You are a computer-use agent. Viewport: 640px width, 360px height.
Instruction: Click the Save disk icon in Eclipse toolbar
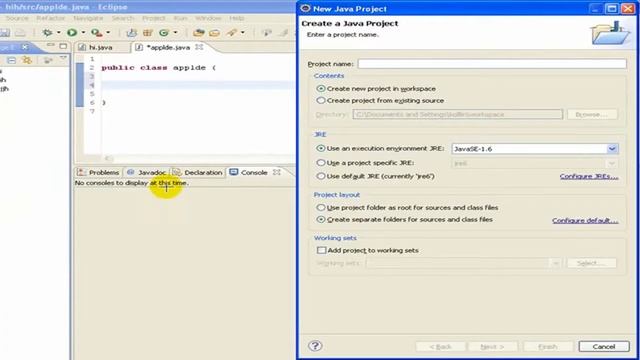(x=5, y=33)
